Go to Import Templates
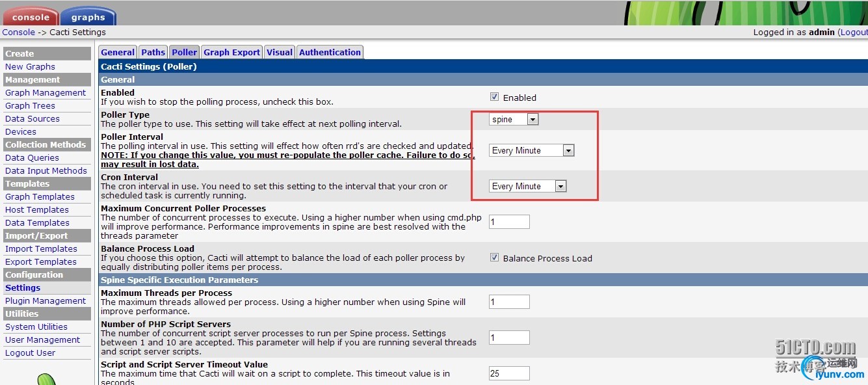868x385 pixels. point(41,248)
